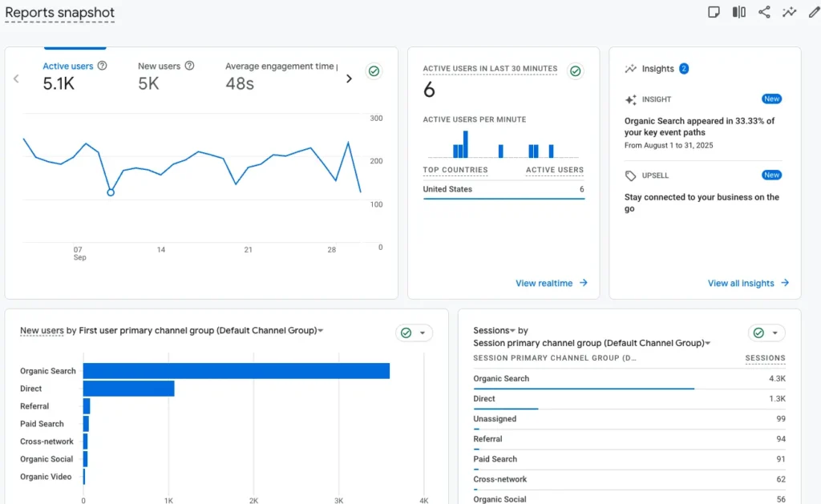
Task: Go to next metrics with right chevron
Action: [x=349, y=79]
